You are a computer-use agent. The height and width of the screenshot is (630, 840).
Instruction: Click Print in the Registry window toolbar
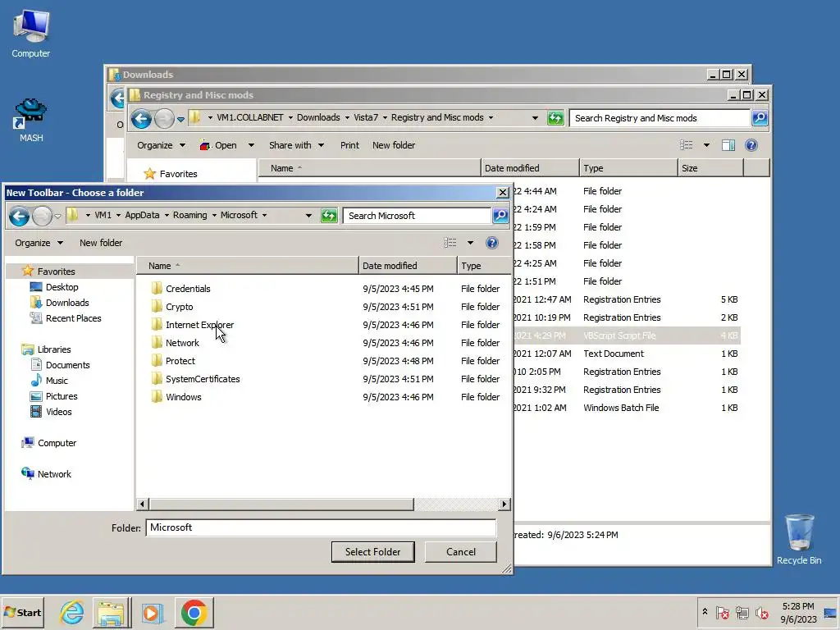(x=349, y=145)
